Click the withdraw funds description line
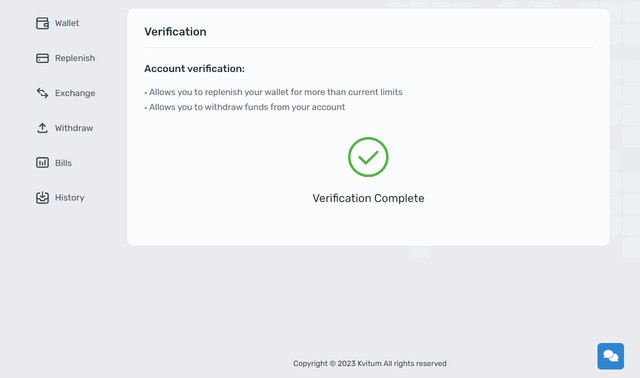Screen dimensions: 640x378 pyautogui.click(x=244, y=107)
